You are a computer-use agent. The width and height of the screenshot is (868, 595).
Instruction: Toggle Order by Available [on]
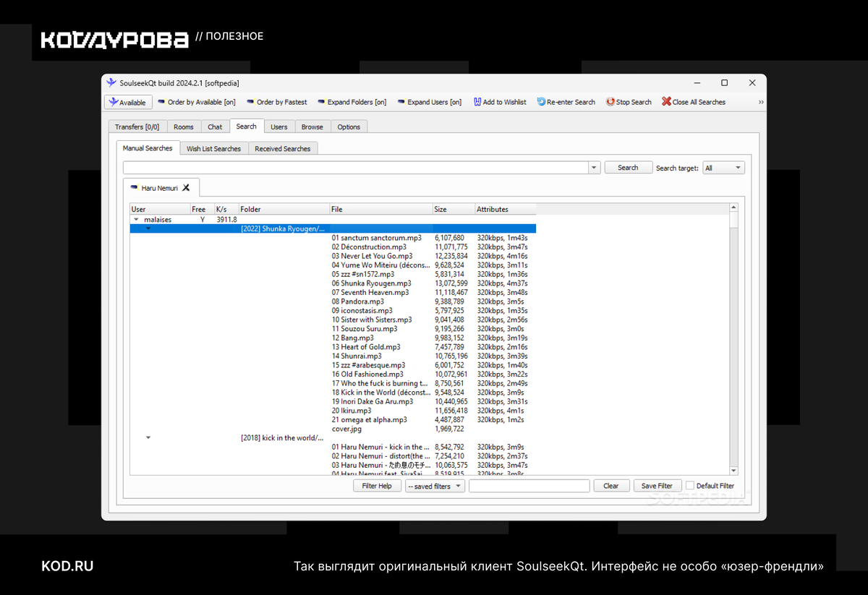tap(197, 103)
